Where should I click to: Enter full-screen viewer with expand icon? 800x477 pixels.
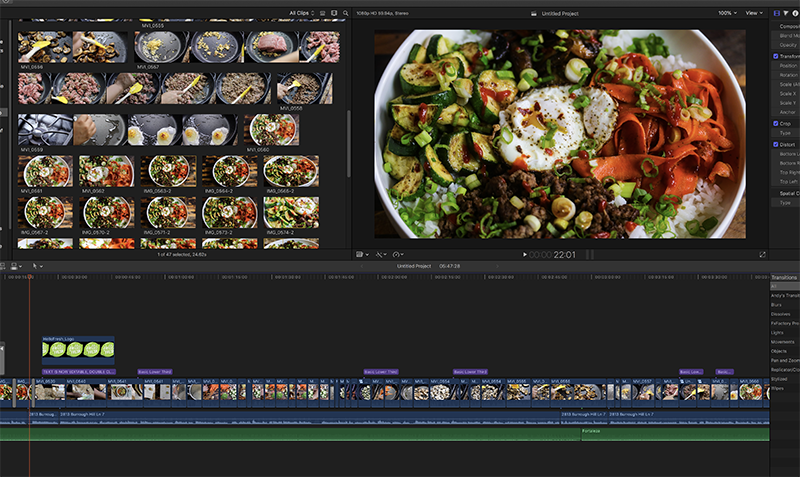coord(762,254)
